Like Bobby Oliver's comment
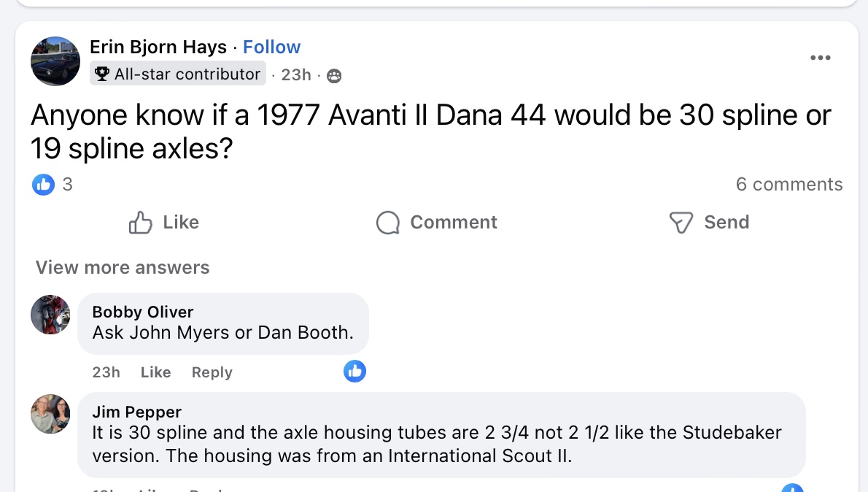Screen dimensions: 868x492 (x=155, y=372)
